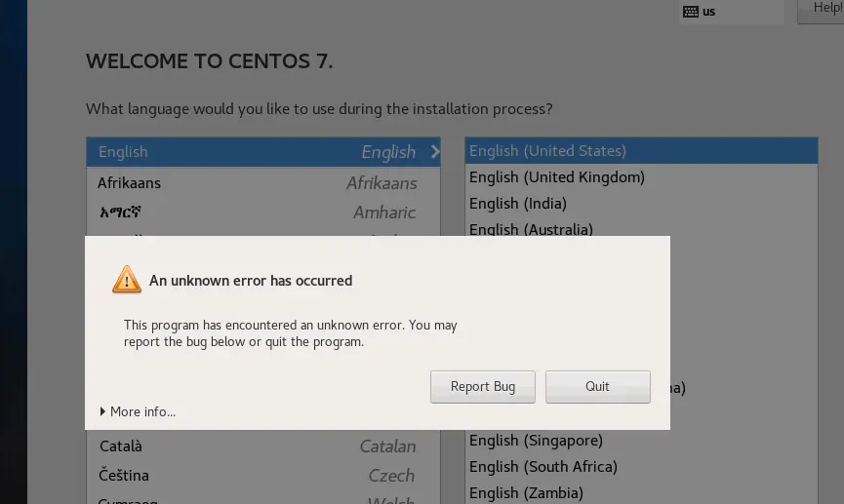Click the 'us' keyboard layout label
Screen dimensions: 844x504
tap(709, 12)
